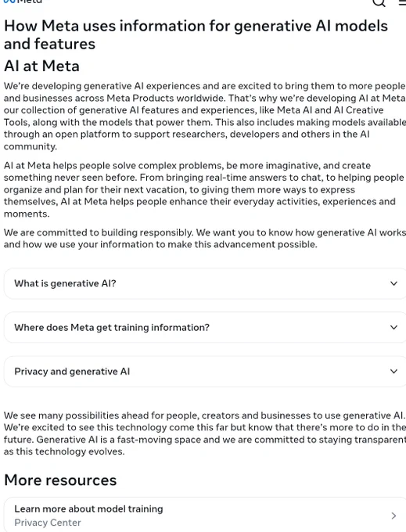Screen dimensions: 406x532
Task: Click the AI at Meta heading
Action: (x=41, y=66)
